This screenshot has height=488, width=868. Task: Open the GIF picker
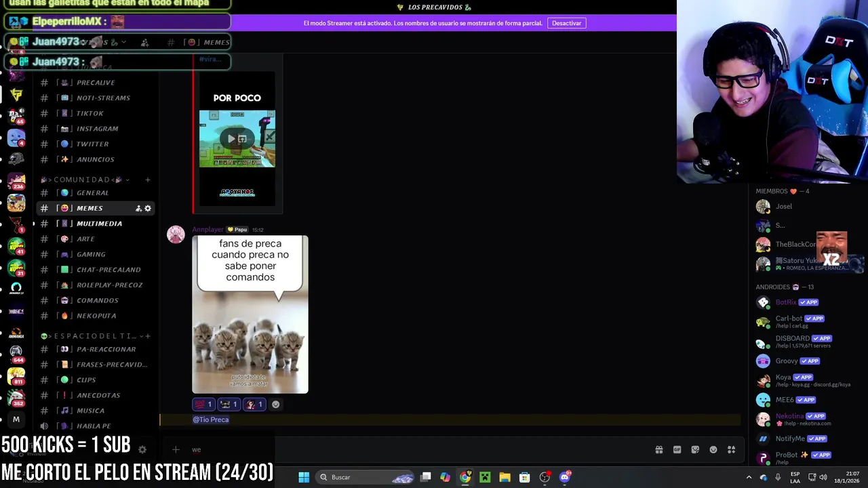[677, 450]
